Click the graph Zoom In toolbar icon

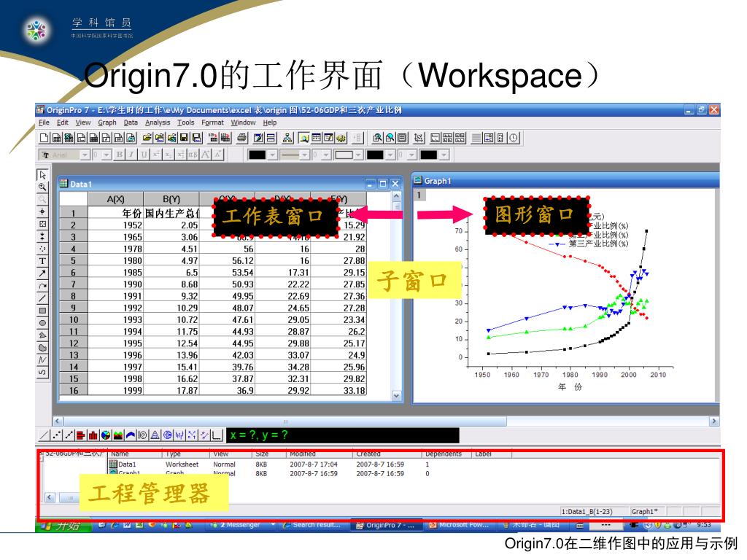tap(377, 138)
